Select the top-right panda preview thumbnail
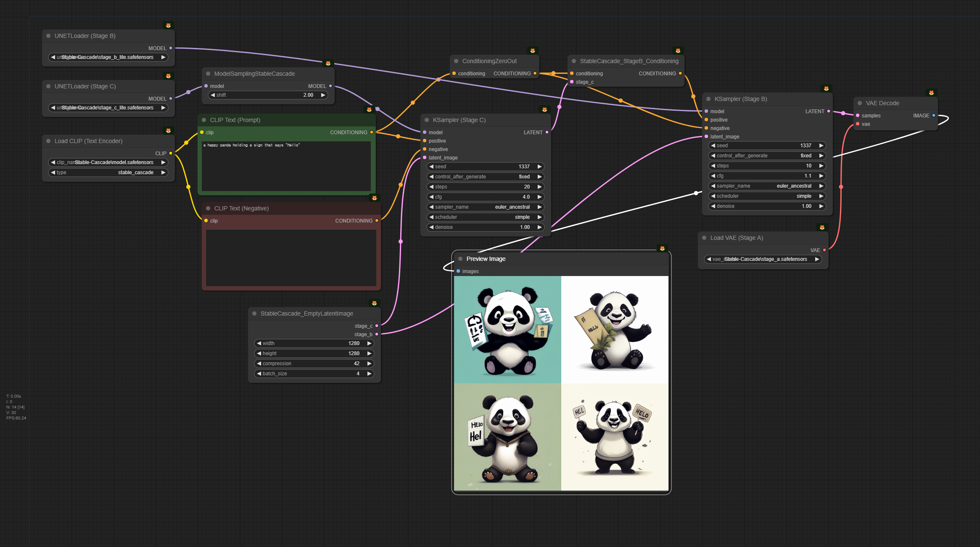Image resolution: width=980 pixels, height=547 pixels. pyautogui.click(x=615, y=329)
